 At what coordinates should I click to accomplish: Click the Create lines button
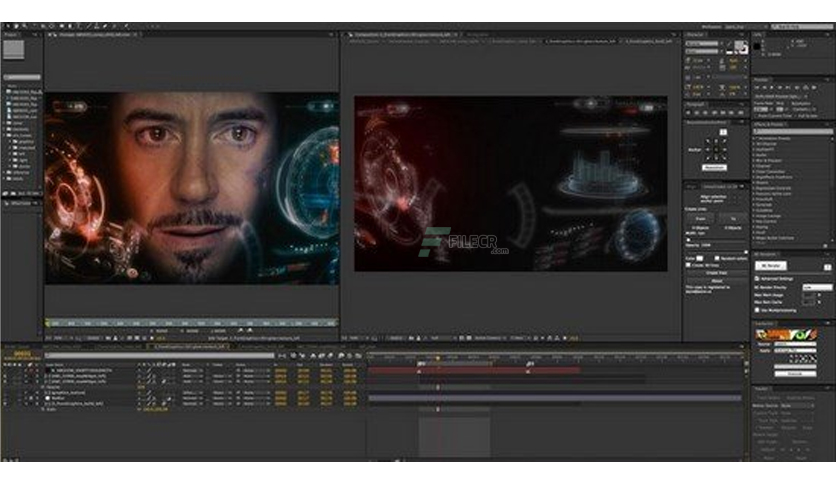pos(717,273)
